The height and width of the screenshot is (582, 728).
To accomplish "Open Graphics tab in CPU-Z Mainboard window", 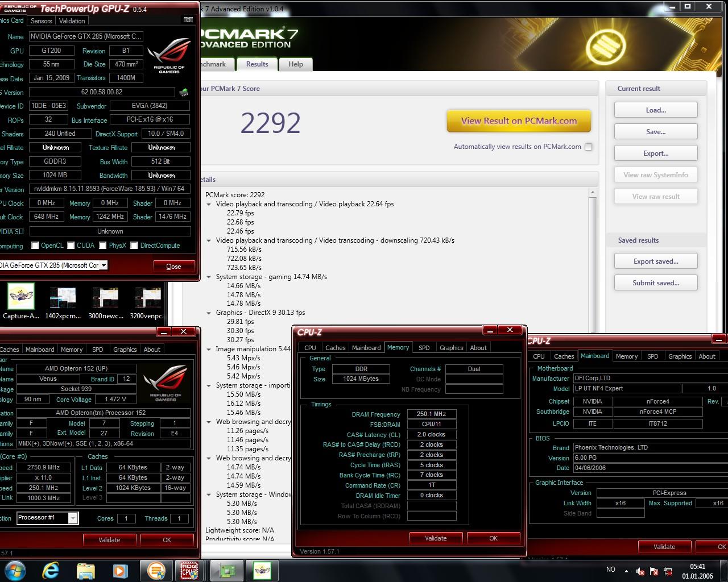I will tap(680, 356).
